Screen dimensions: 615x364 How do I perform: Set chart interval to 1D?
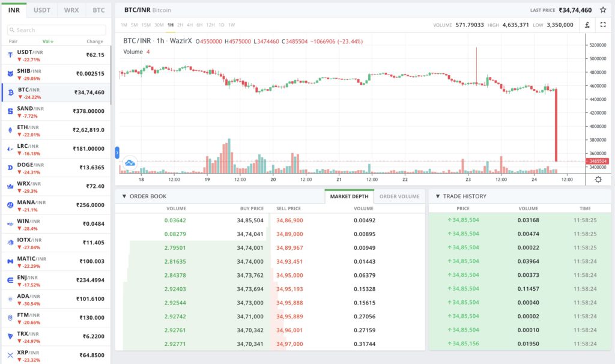pyautogui.click(x=222, y=25)
